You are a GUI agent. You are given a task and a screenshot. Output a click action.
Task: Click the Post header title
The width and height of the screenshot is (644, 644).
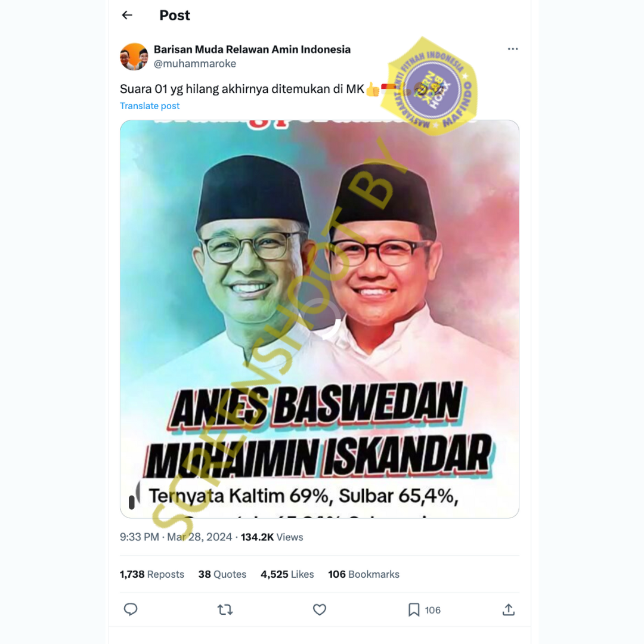tap(175, 15)
